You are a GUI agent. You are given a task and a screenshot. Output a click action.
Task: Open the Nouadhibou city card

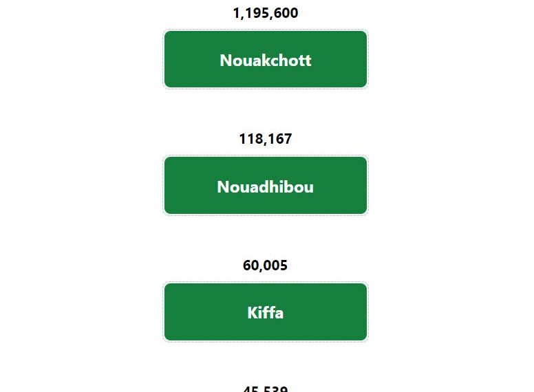click(266, 186)
